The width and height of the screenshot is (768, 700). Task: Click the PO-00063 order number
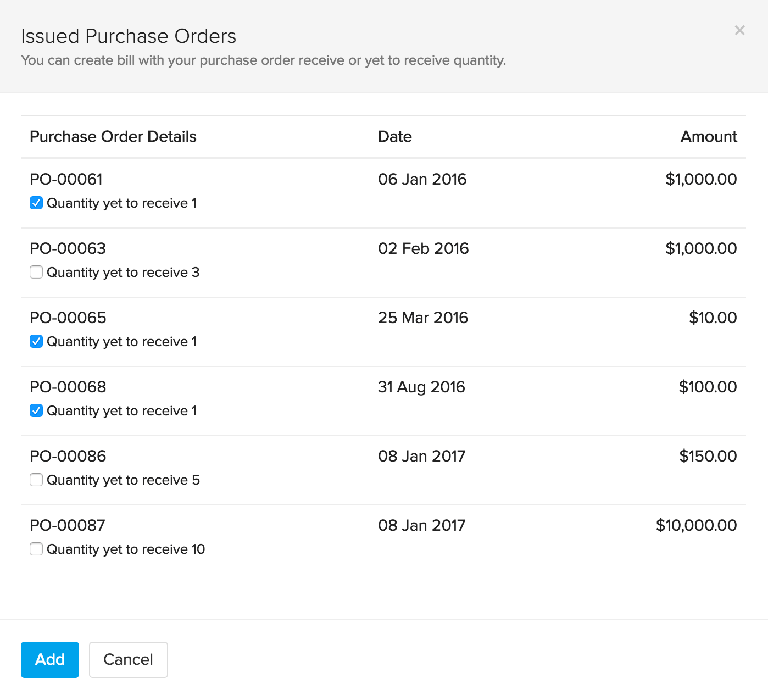point(68,248)
